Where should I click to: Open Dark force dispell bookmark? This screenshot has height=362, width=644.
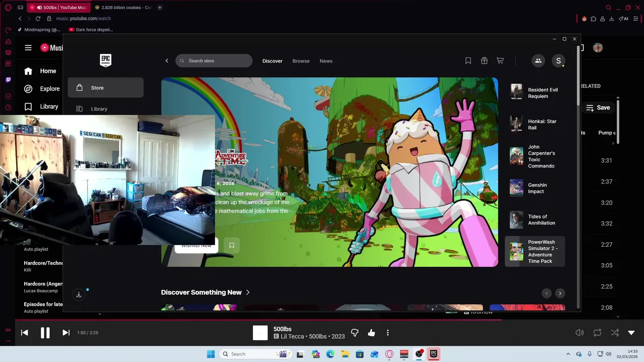pyautogui.click(x=91, y=30)
